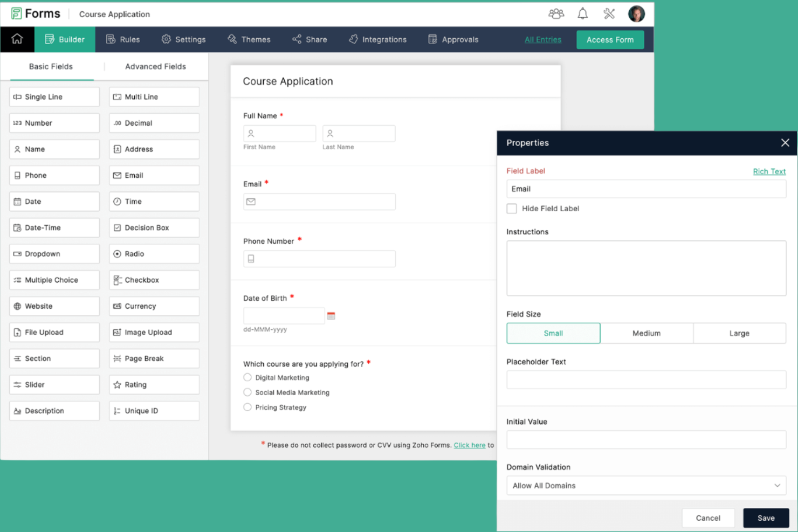Select Digital Marketing radio option
Viewport: 798px width, 532px height.
point(247,377)
